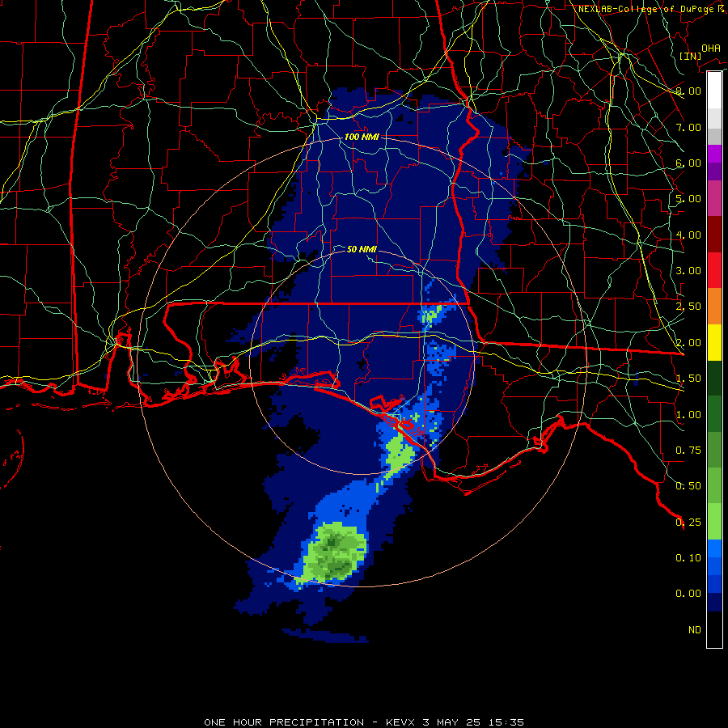Click the yellow legend swatch above 2.00
This screenshot has width=728, height=728.
pyautogui.click(x=714, y=342)
